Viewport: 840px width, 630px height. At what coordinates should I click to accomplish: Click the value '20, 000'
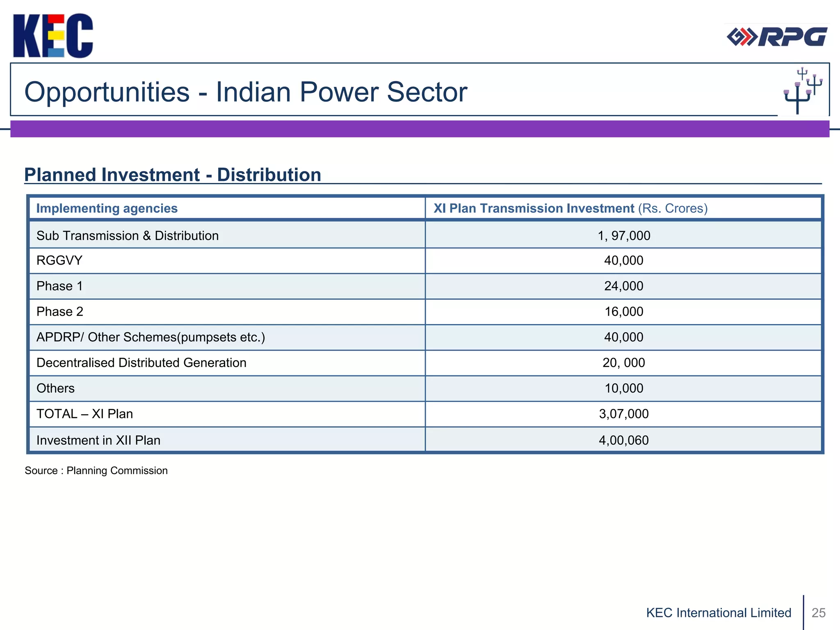coord(624,363)
